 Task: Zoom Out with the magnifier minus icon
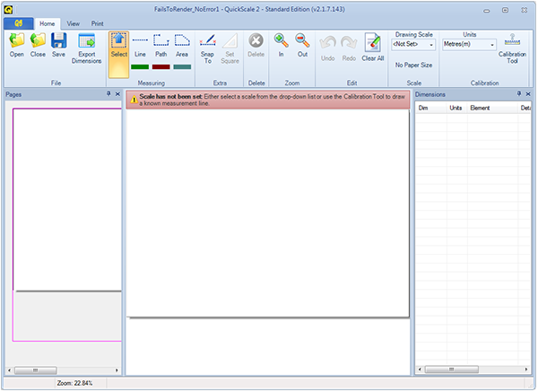tap(303, 45)
